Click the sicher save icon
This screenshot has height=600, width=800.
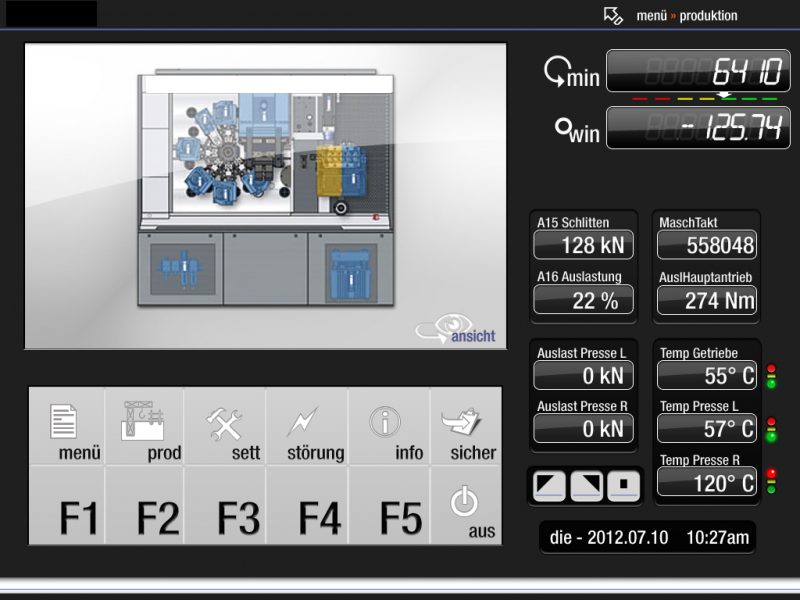(x=467, y=425)
